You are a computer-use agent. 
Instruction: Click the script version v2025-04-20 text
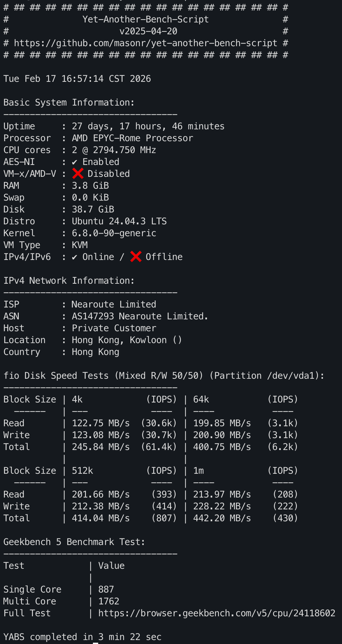tap(148, 31)
